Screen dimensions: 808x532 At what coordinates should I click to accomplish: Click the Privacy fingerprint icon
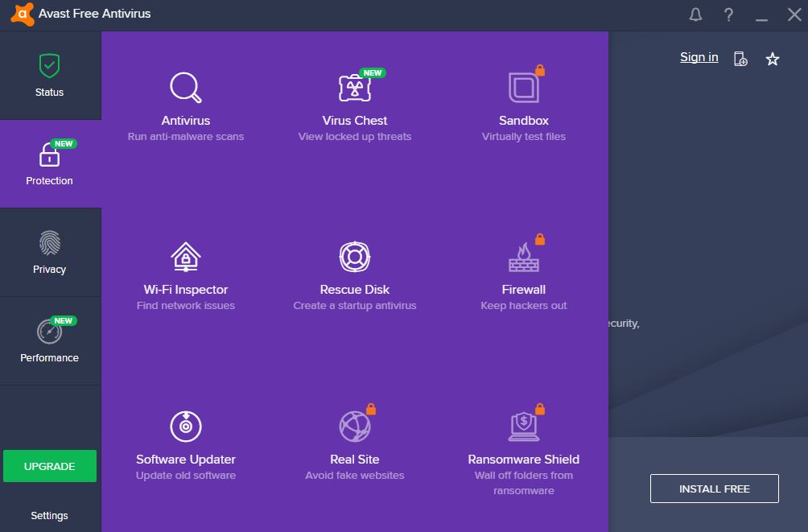[49, 243]
